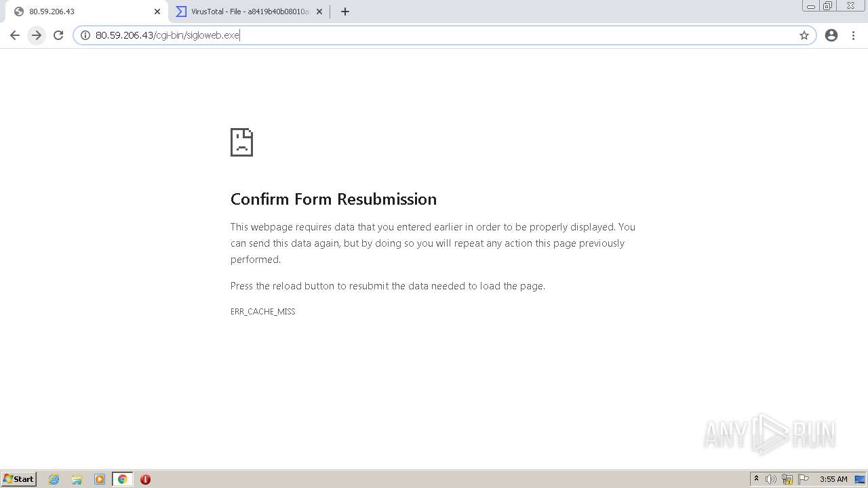Launch Internet Explorer from taskbar

coord(54,479)
